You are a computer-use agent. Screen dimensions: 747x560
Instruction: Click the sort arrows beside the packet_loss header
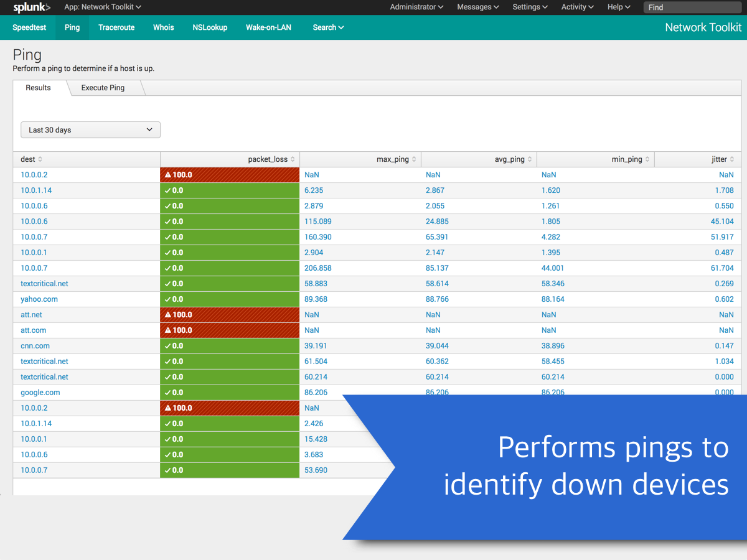click(293, 159)
